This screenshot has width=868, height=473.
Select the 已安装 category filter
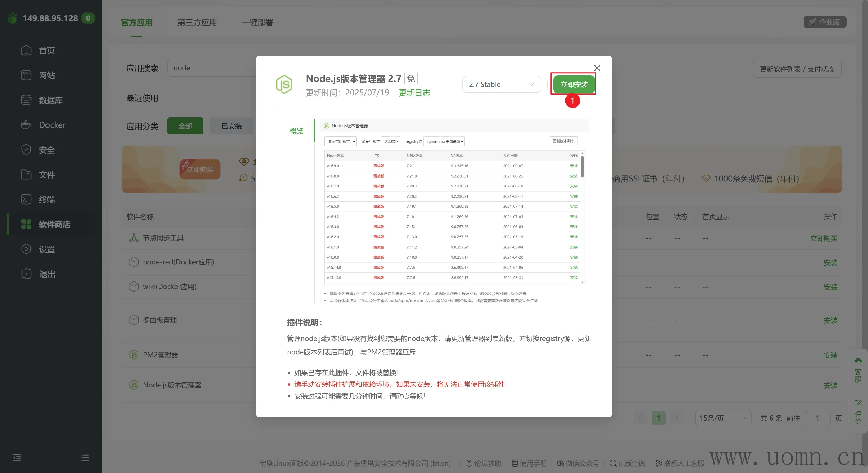231,126
